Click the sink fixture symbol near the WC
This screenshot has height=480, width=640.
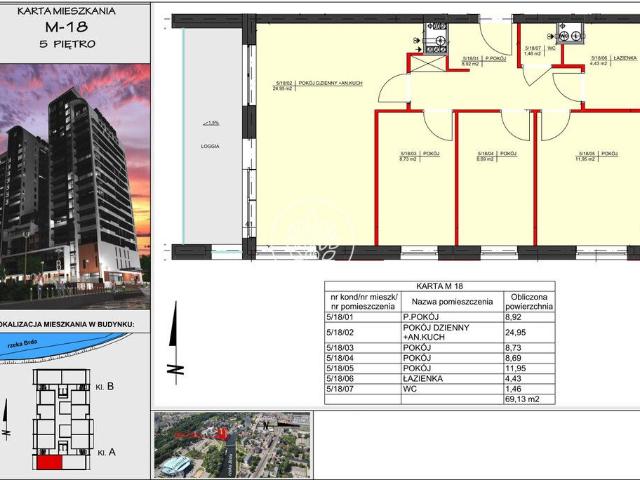[570, 33]
